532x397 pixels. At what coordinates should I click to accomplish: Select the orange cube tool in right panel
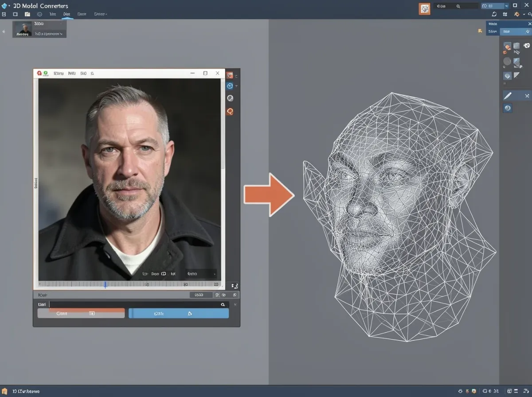(x=507, y=46)
